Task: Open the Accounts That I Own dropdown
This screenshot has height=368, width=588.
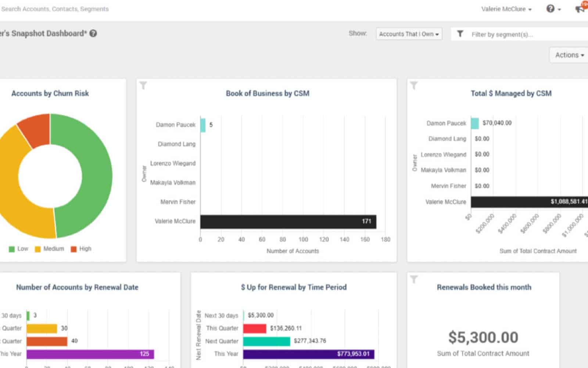Action: pyautogui.click(x=408, y=34)
